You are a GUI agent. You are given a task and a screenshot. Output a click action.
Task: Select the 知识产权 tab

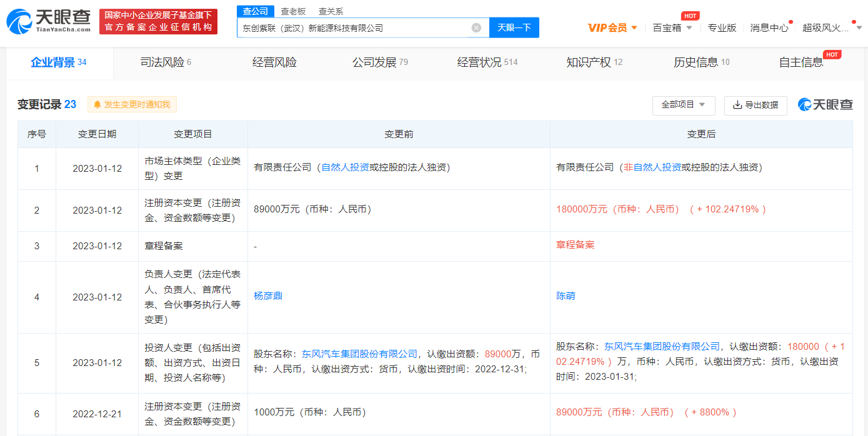point(594,62)
